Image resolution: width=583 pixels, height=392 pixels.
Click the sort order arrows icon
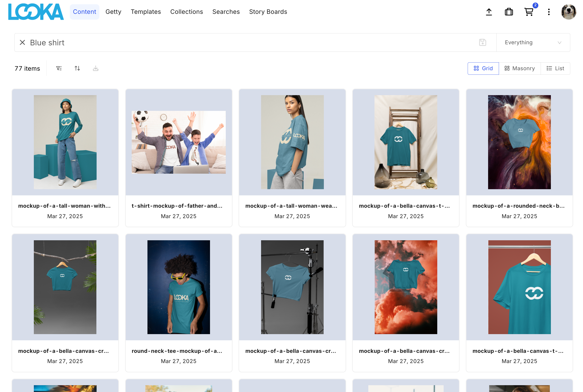pos(77,68)
